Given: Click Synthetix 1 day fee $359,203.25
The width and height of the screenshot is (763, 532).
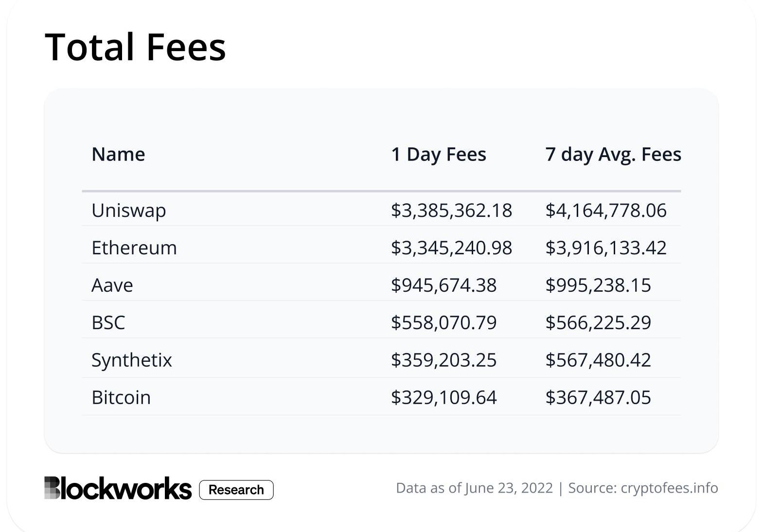Looking at the screenshot, I should coord(444,360).
